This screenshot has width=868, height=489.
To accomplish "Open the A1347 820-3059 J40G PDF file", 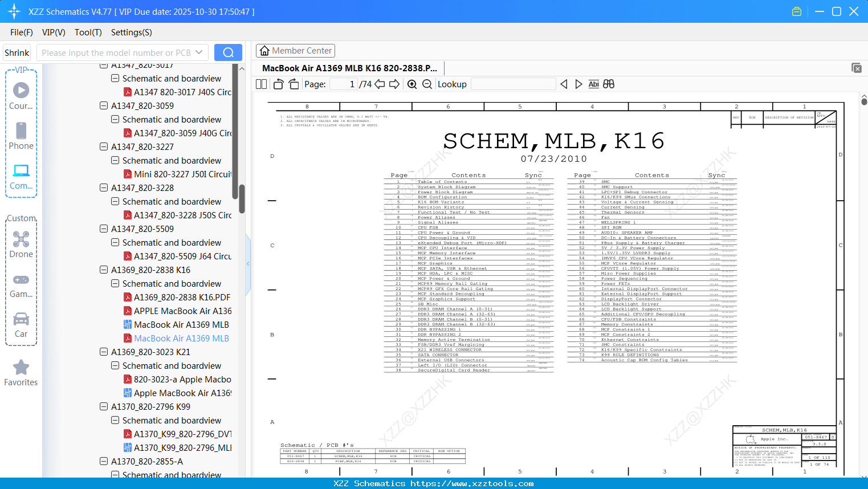I will click(x=183, y=133).
